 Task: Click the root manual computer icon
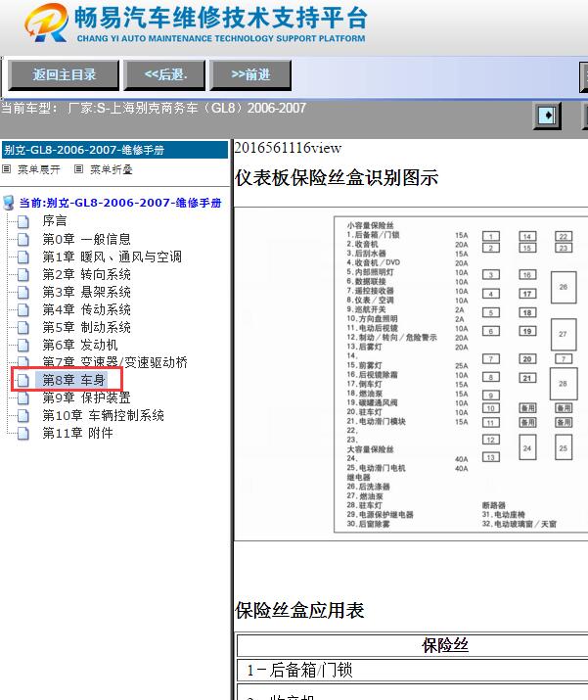pyautogui.click(x=9, y=203)
